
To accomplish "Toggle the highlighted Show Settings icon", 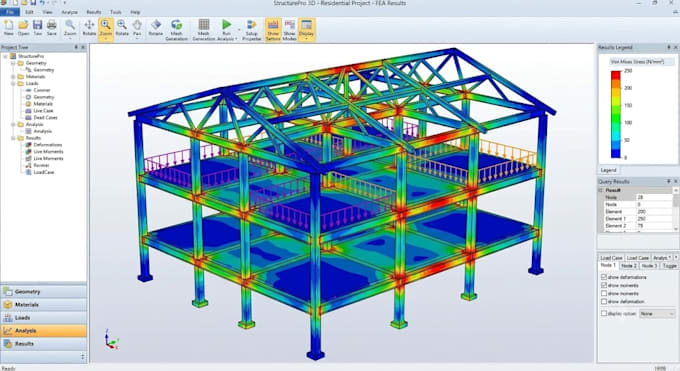I will pos(273,30).
